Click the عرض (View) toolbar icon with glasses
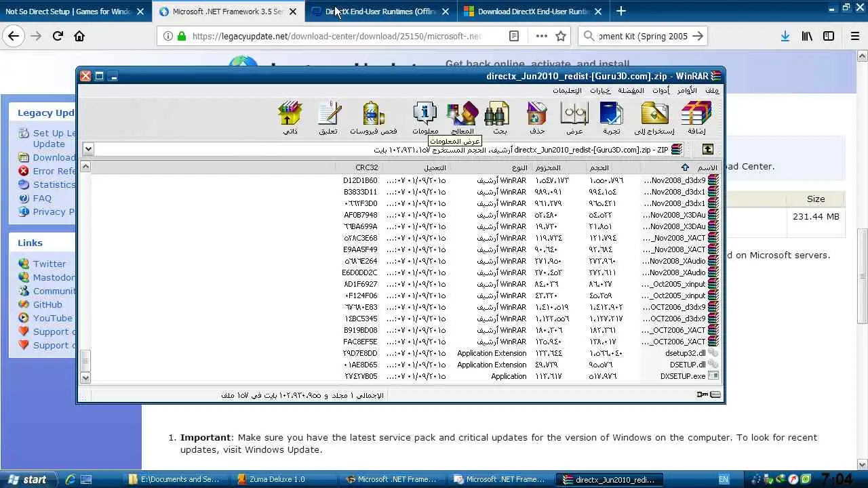Viewport: 868px width, 488px height. (574, 118)
